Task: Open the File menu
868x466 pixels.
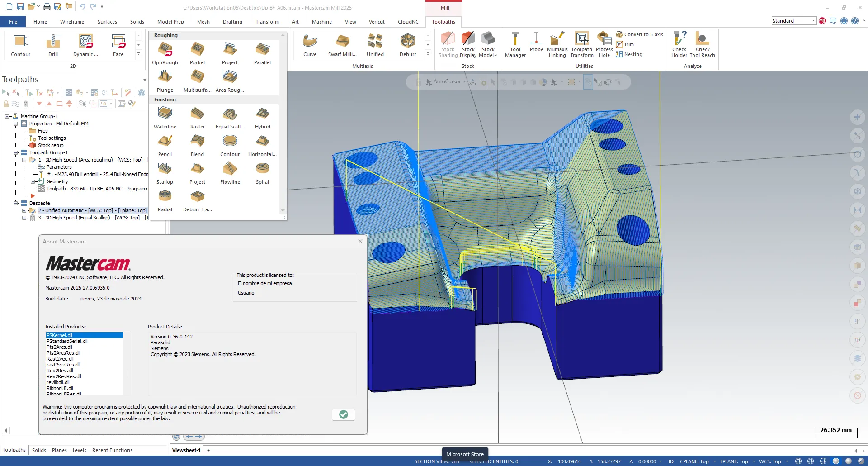Action: coord(13,22)
